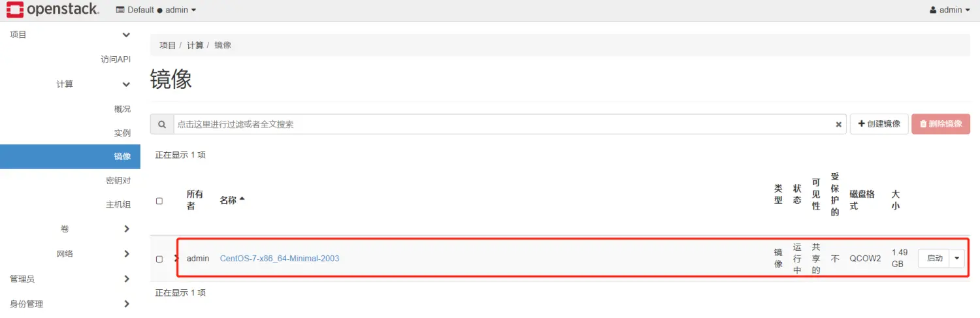
Task: Select 密钥对 in the sidebar
Action: pos(118,180)
